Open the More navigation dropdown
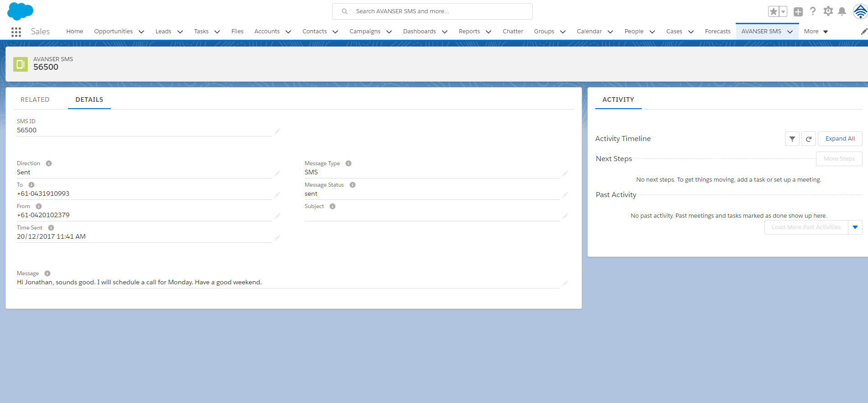Screen dimensions: 868x403 [x=816, y=31]
